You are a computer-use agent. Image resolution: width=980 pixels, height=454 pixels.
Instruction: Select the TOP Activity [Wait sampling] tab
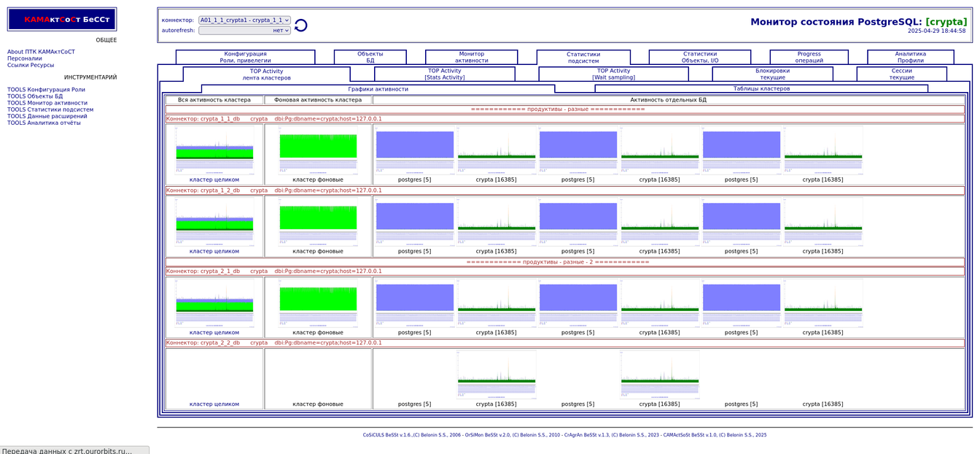click(613, 74)
